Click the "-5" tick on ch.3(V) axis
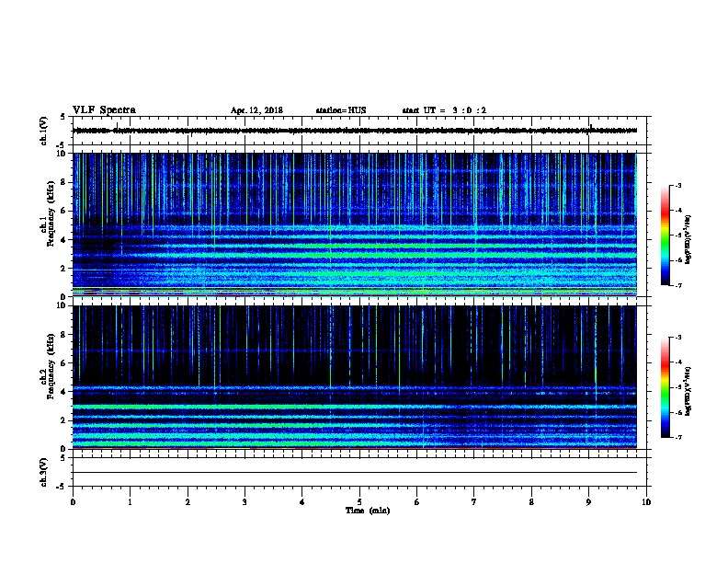Screen dimensions: 728x563 point(62,487)
